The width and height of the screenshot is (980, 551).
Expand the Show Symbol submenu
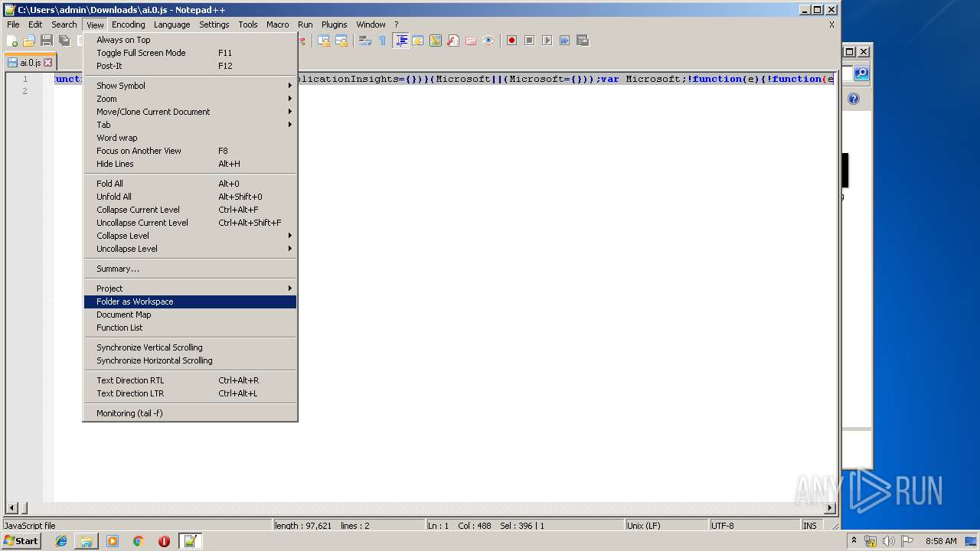point(190,86)
